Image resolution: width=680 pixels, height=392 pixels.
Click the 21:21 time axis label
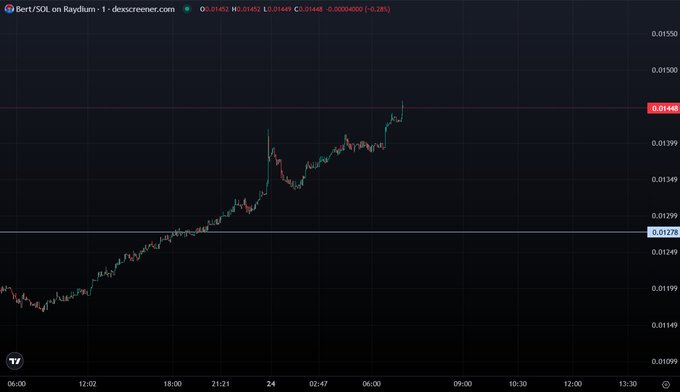pos(220,384)
